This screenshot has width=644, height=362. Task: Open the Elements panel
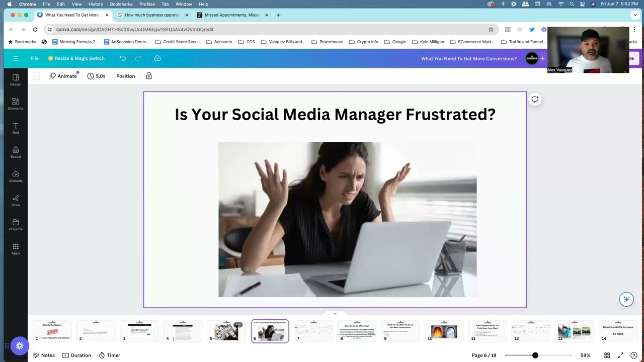click(16, 104)
